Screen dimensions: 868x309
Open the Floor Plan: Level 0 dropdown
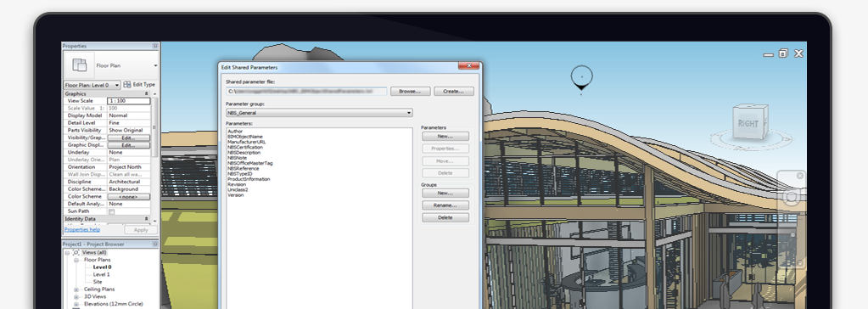point(92,85)
